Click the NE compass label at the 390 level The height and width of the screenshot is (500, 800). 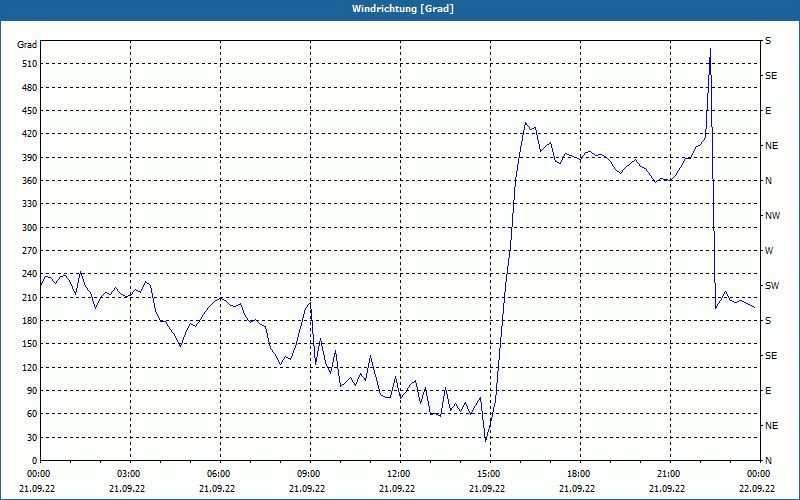click(772, 146)
